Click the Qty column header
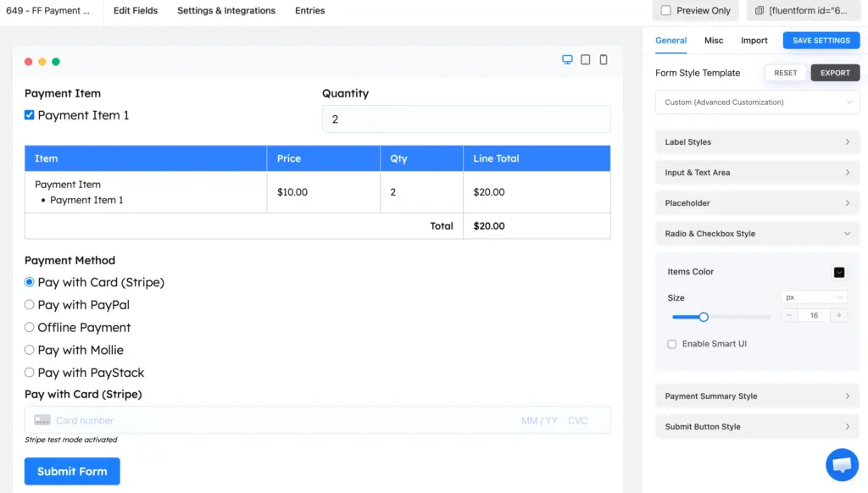 421,158
